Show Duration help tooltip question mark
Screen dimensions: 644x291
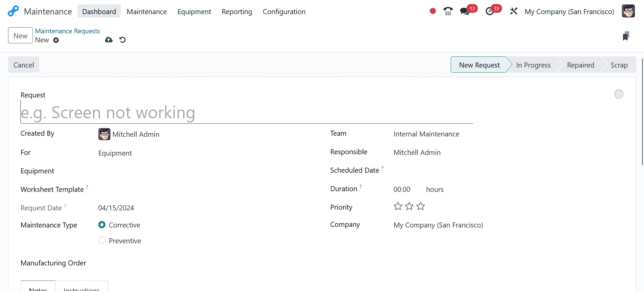pos(361,186)
